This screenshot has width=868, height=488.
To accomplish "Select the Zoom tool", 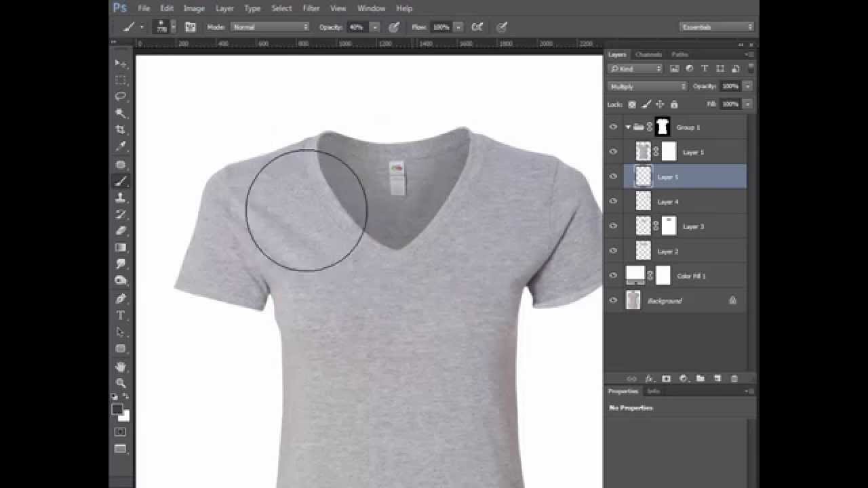I will [x=121, y=383].
